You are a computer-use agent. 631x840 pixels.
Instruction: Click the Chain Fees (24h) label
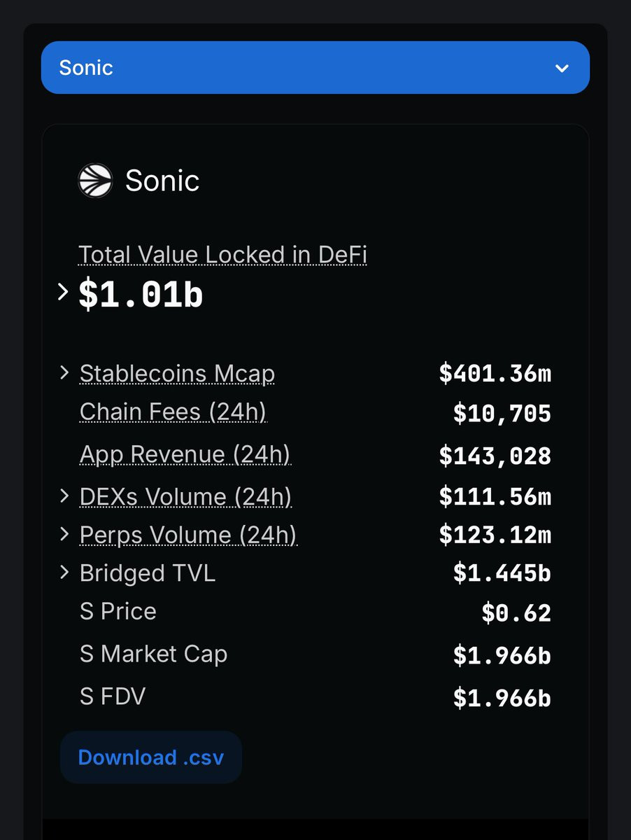click(x=173, y=412)
